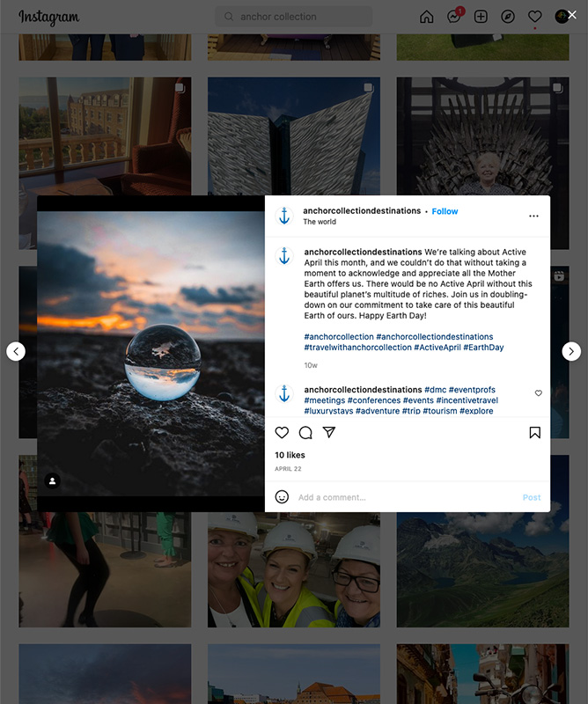The width and height of the screenshot is (588, 704).
Task: Go to the next post arrow
Action: 571,351
